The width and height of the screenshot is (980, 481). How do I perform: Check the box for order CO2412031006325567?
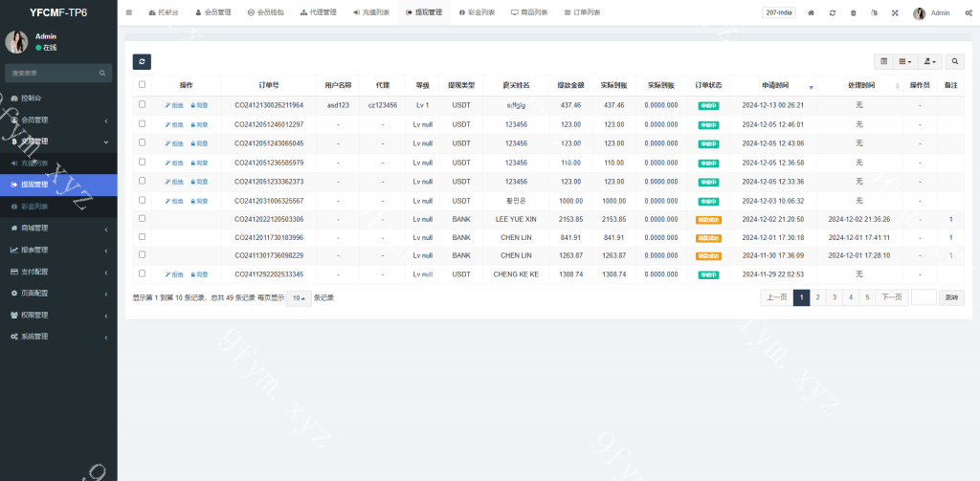(x=142, y=200)
